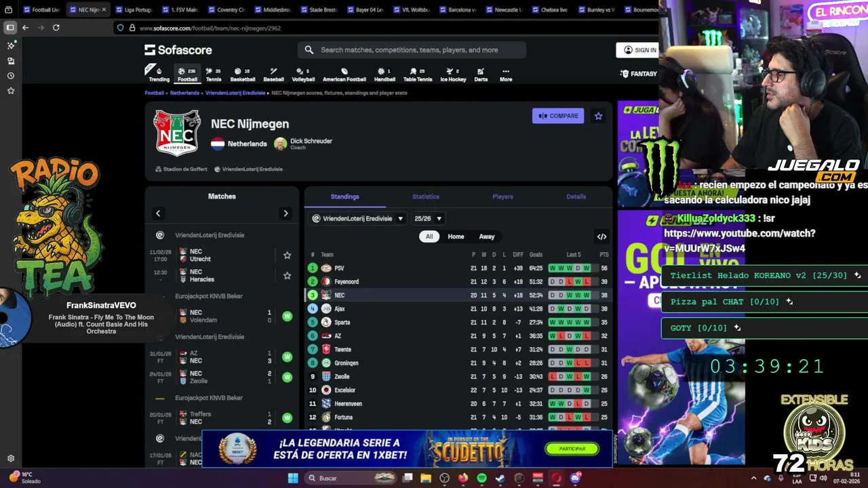The height and width of the screenshot is (488, 868).
Task: Favorite NEC Nijmegen with the star
Action: pos(598,116)
